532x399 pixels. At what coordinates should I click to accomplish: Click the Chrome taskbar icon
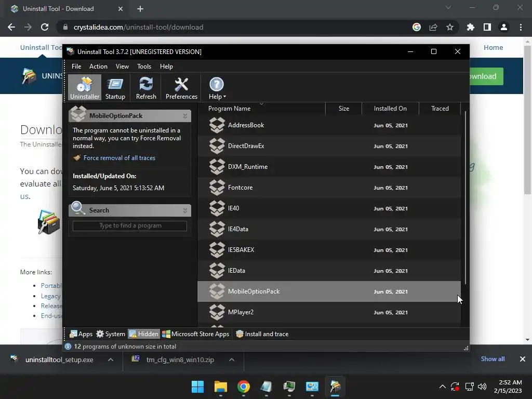point(243,387)
